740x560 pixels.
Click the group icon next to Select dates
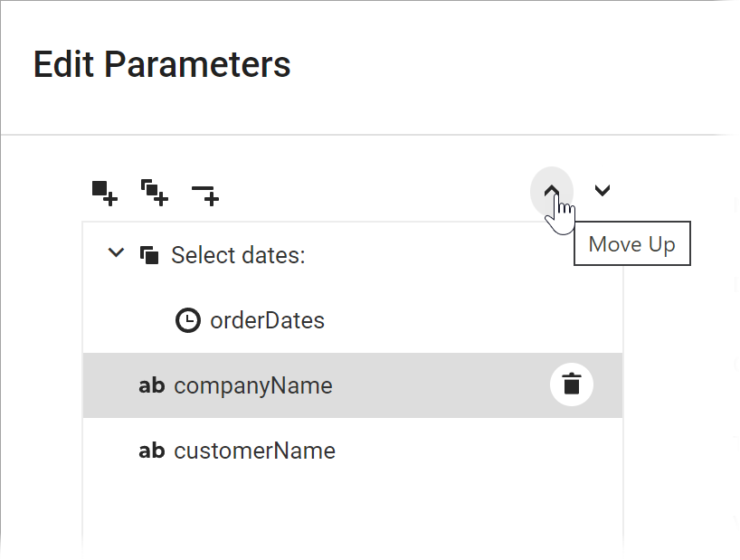(x=149, y=254)
